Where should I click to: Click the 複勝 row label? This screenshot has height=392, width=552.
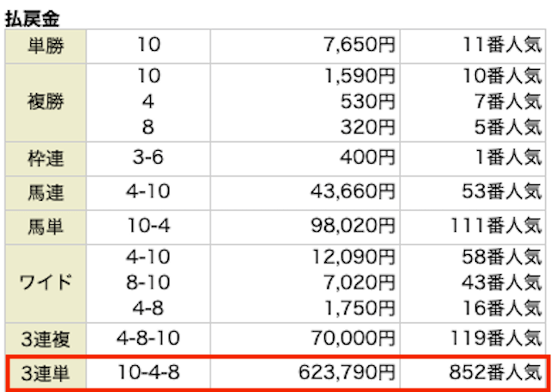(45, 102)
